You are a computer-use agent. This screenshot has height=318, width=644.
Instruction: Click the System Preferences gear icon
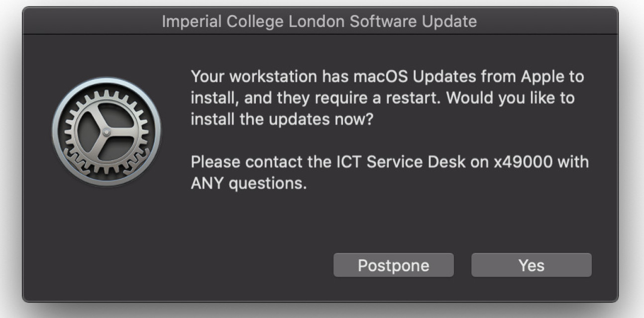point(106,132)
